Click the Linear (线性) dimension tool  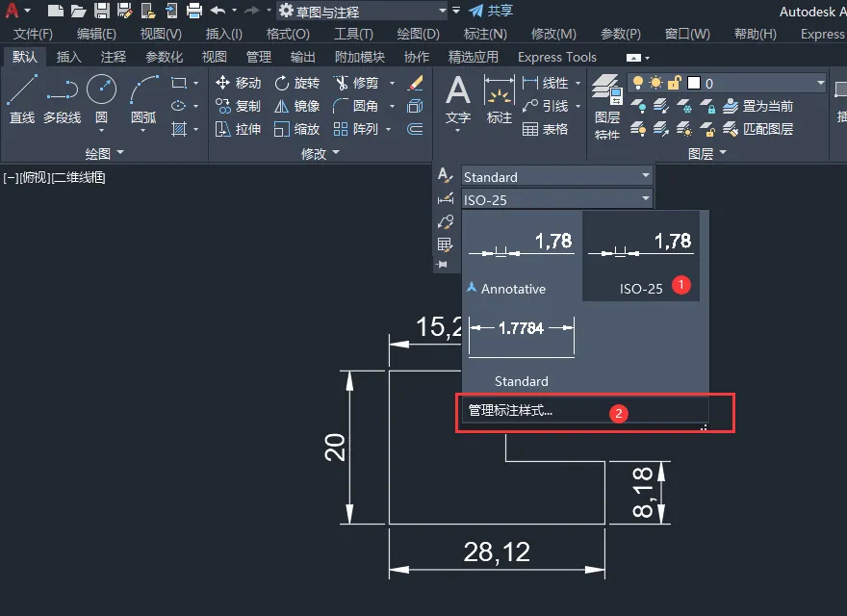[546, 83]
